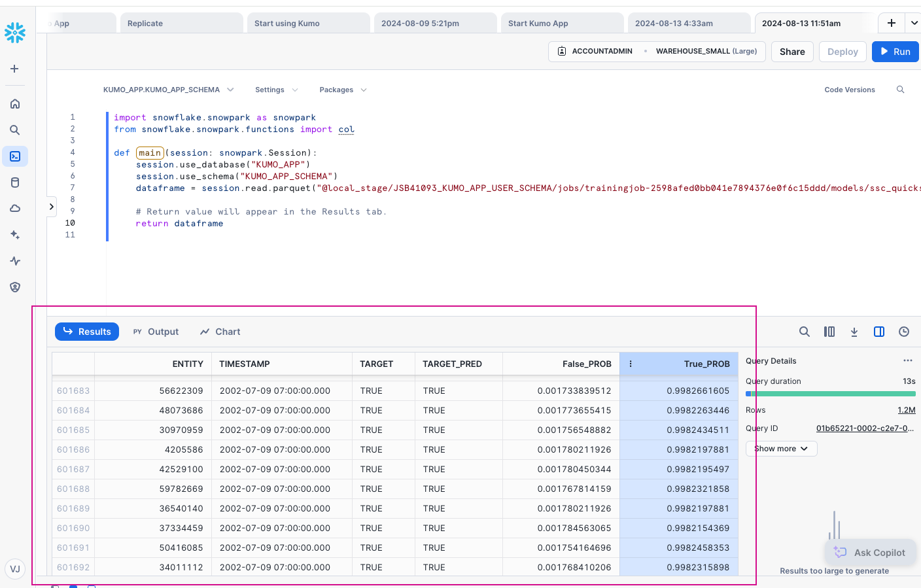Search within the code editor
Screen dimensions: 921x588
tap(901, 90)
